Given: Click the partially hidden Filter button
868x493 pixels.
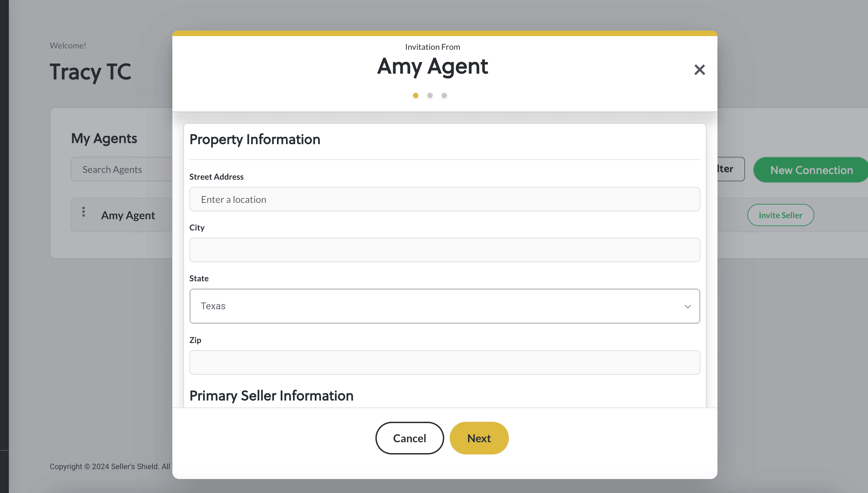Looking at the screenshot, I should click(731, 169).
